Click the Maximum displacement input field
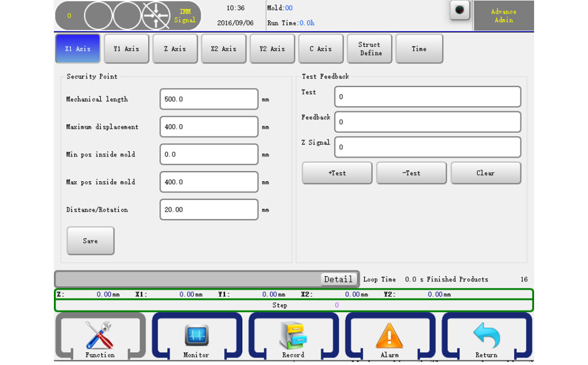This screenshot has height=365, width=588. point(209,127)
